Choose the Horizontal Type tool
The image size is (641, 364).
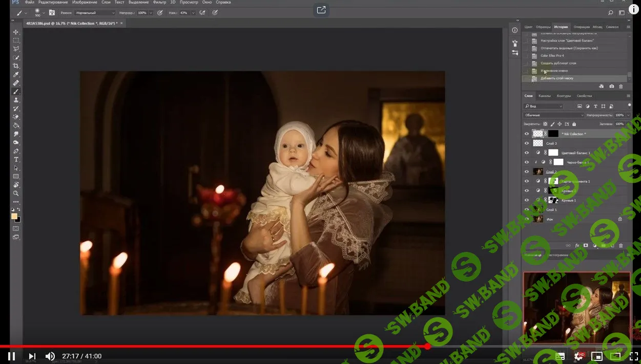pos(16,159)
